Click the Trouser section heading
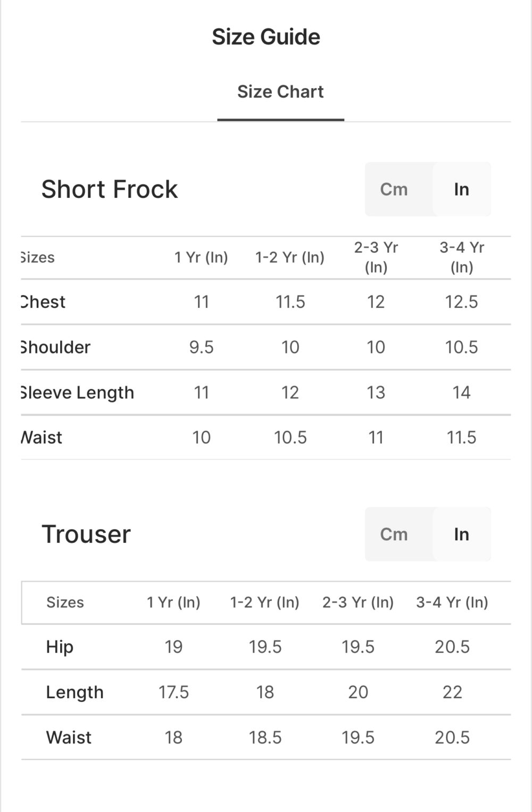The height and width of the screenshot is (812, 532). [x=86, y=534]
